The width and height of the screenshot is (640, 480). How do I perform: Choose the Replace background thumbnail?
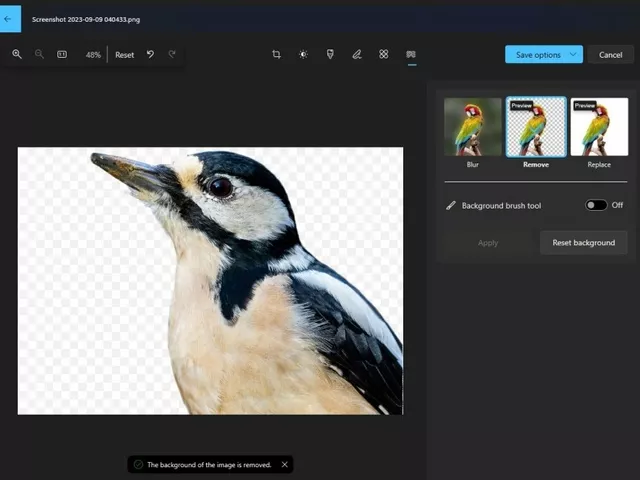(599, 127)
